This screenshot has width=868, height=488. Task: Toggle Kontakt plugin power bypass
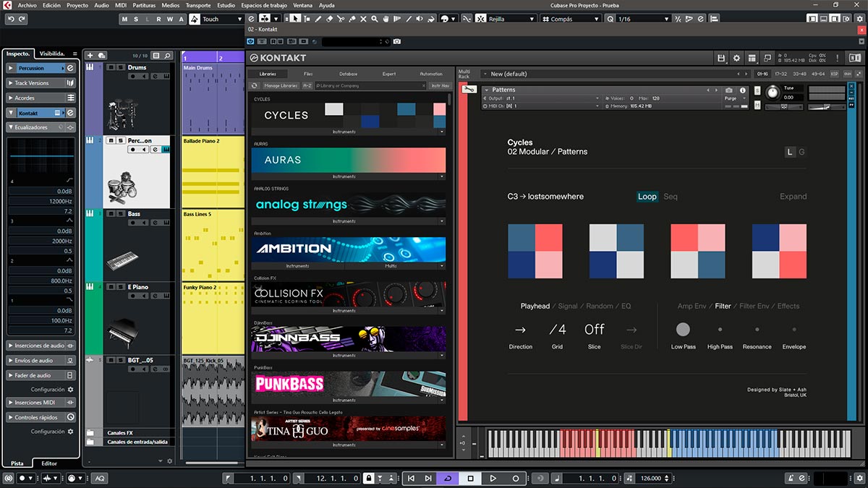tap(251, 42)
